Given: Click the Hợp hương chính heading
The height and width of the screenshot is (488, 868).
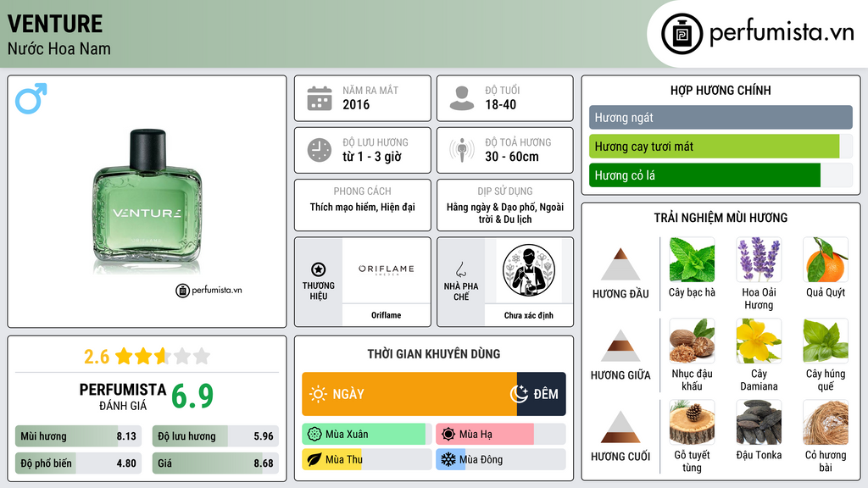Looking at the screenshot, I should pos(721,90).
